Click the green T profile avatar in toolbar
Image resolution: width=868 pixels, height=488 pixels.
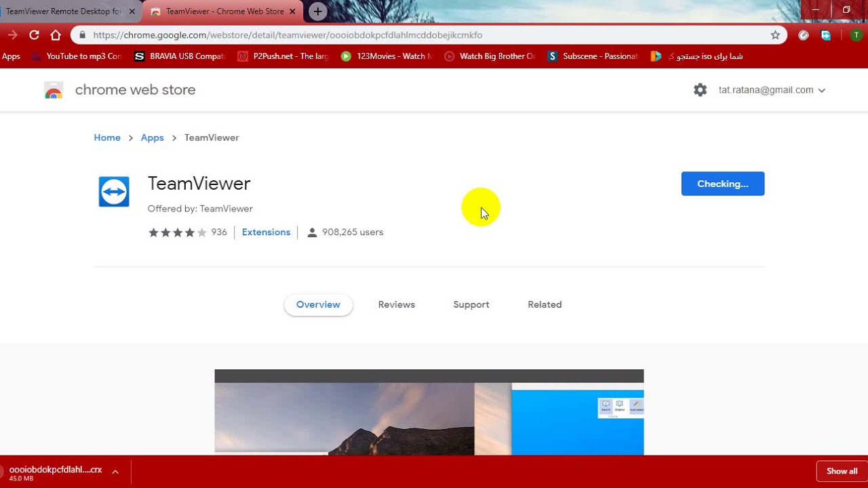point(856,35)
